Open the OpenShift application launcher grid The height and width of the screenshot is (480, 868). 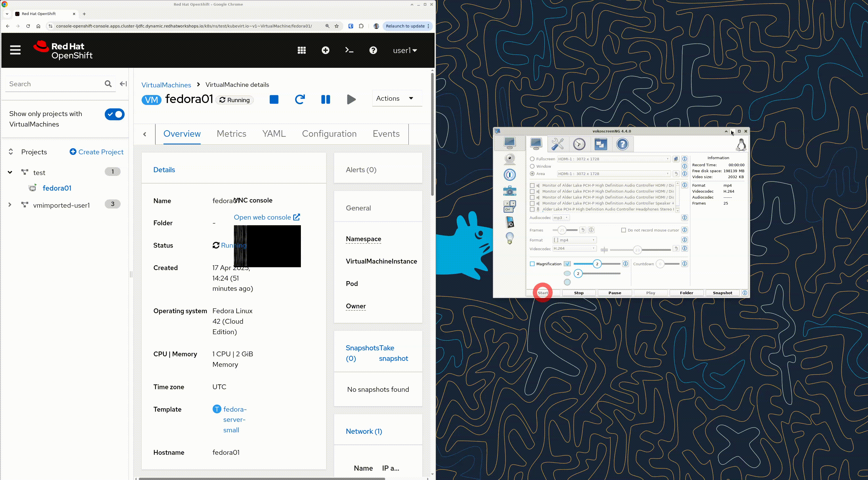click(x=301, y=50)
